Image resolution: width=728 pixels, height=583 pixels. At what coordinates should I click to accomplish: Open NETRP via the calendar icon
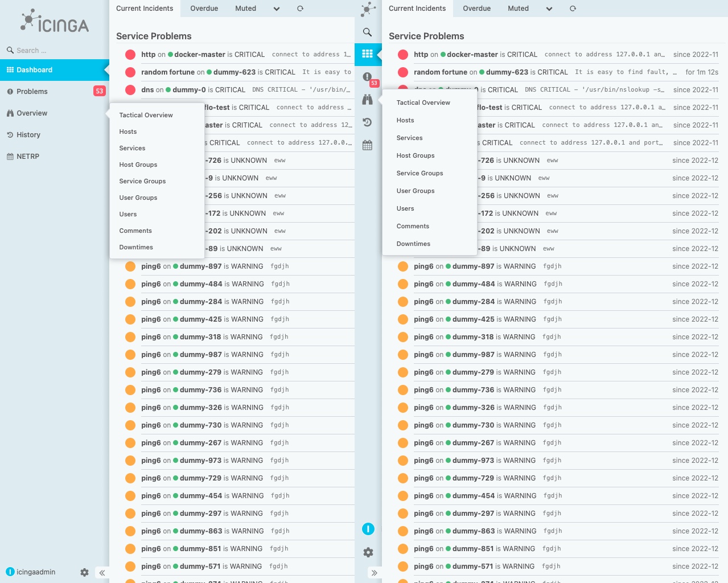367,145
